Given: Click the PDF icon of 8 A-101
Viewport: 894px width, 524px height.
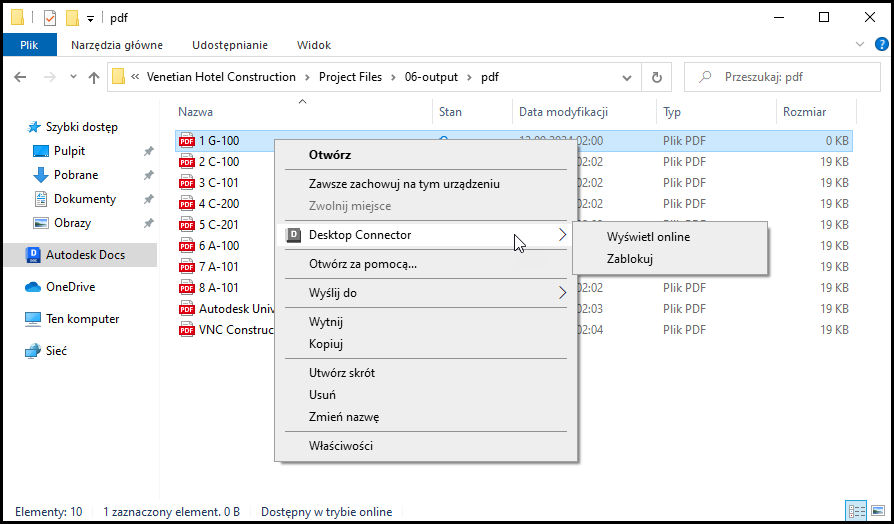Looking at the screenshot, I should [187, 288].
